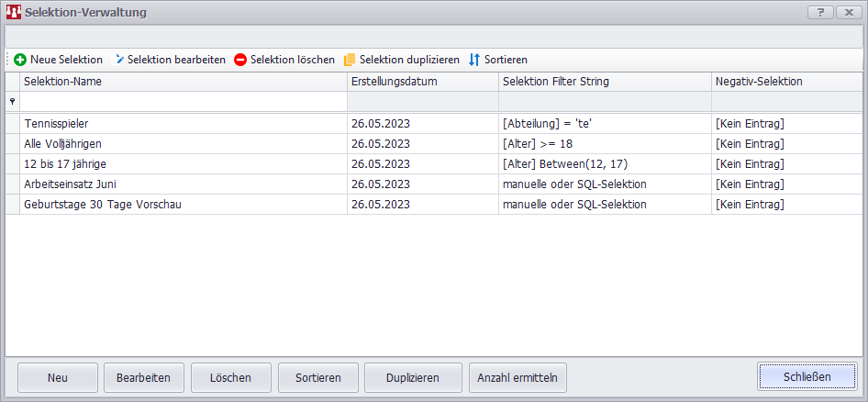This screenshot has height=402, width=868.
Task: Click the red Selektion löschen icon
Action: click(240, 60)
